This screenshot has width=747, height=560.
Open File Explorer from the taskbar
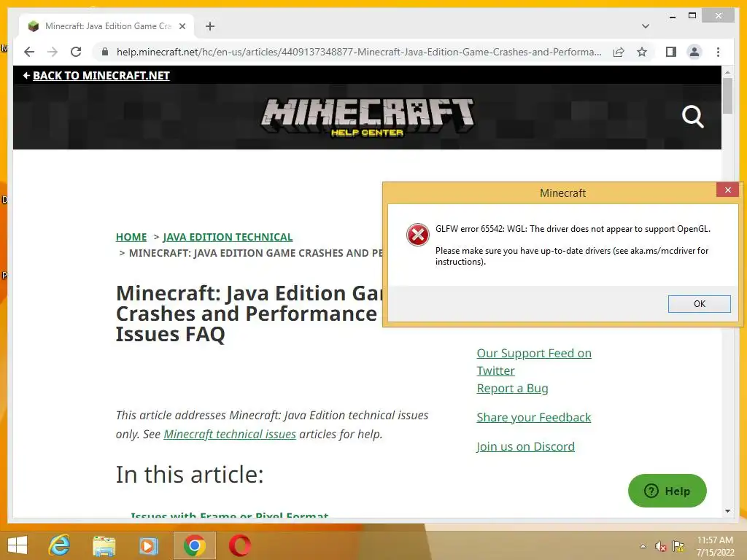(104, 545)
